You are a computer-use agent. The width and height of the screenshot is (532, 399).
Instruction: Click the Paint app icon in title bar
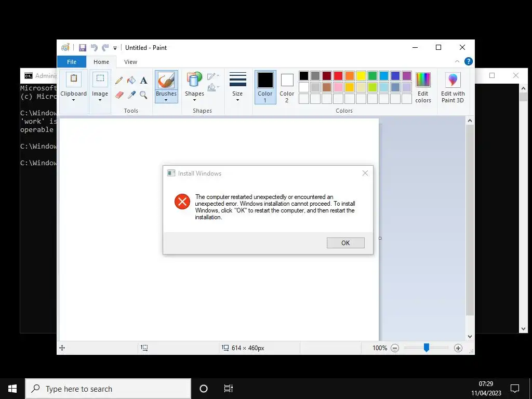point(65,47)
